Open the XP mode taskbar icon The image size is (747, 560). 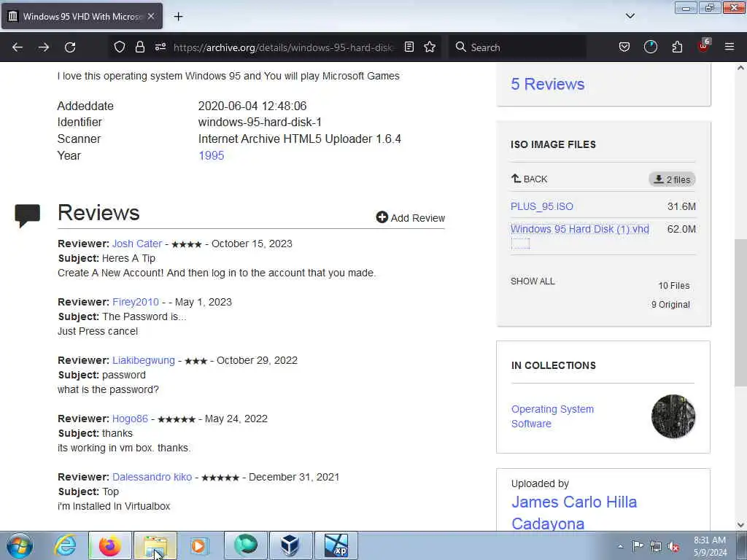(x=336, y=545)
